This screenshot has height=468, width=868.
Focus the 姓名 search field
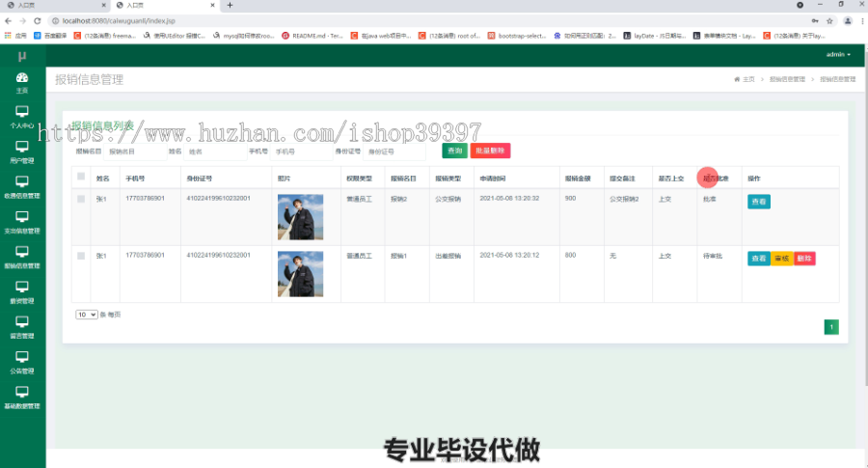215,151
